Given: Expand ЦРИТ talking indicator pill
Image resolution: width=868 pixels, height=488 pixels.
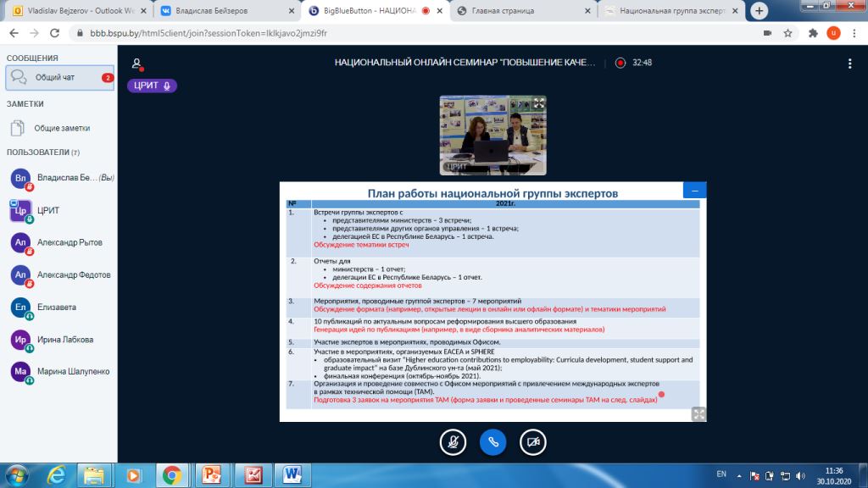Looking at the screenshot, I should 152,86.
